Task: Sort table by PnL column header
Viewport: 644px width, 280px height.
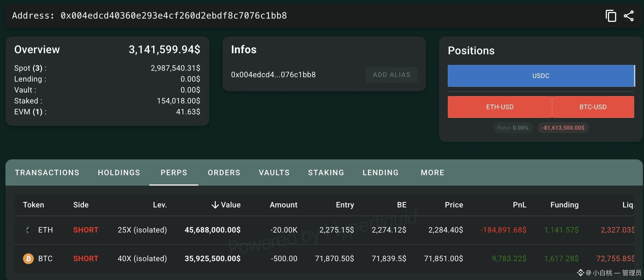Action: click(520, 205)
